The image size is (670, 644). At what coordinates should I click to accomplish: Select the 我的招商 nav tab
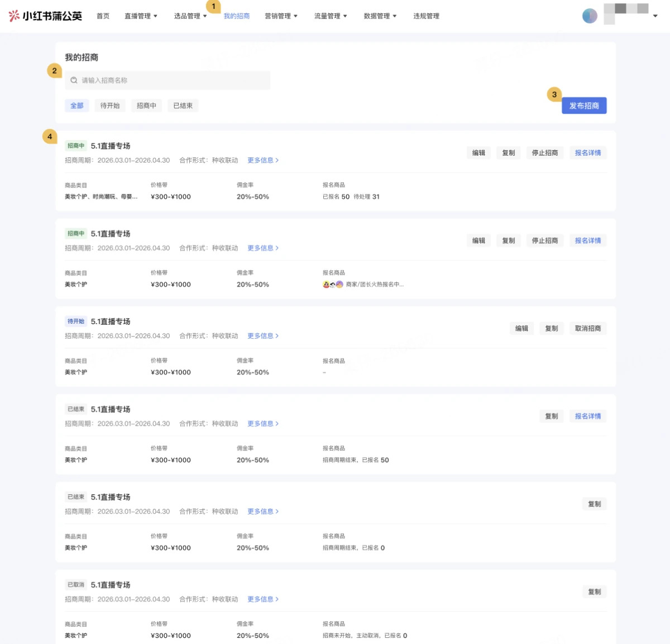[x=237, y=16]
